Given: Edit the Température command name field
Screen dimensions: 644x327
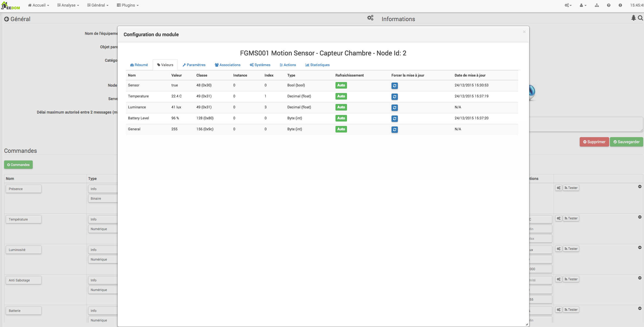Looking at the screenshot, I should coord(24,219).
